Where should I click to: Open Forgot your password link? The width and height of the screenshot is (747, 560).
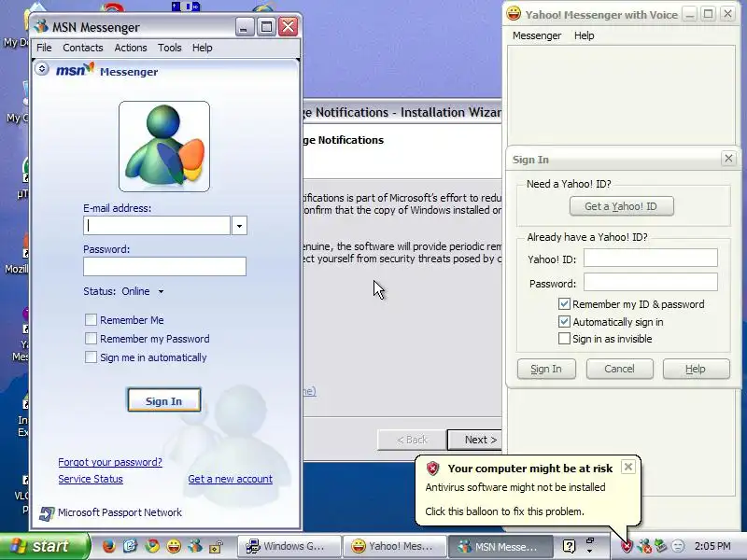(x=110, y=462)
